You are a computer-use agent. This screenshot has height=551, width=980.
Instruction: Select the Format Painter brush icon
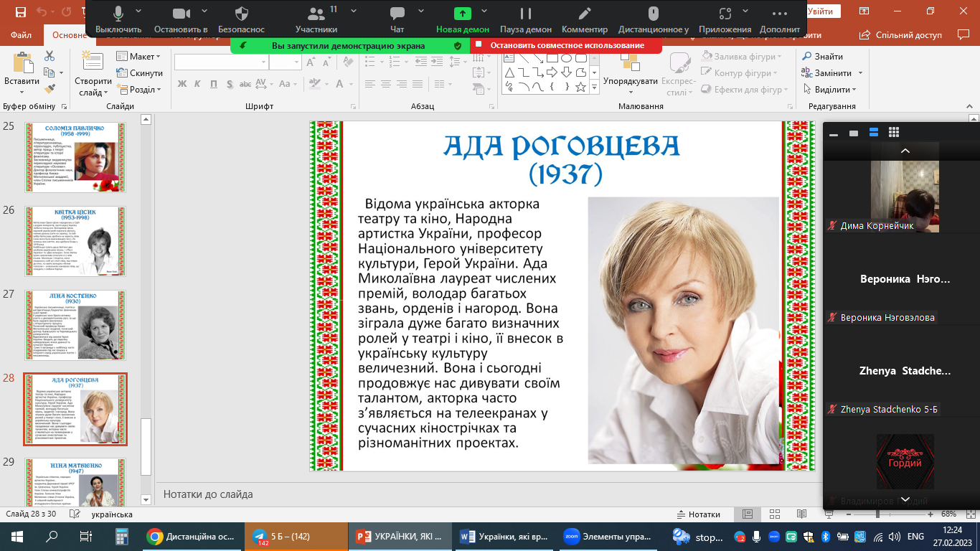(x=50, y=89)
